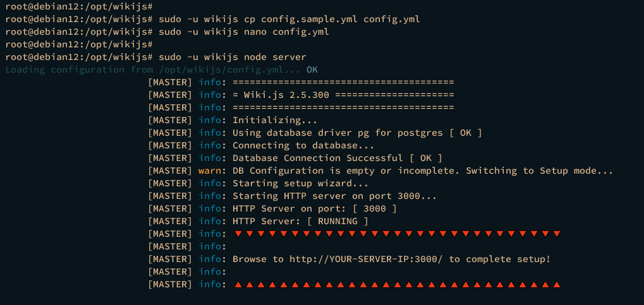Click 'Database Connection Successful' message
Image resolution: width=644 pixels, height=305 pixels.
click(317, 158)
